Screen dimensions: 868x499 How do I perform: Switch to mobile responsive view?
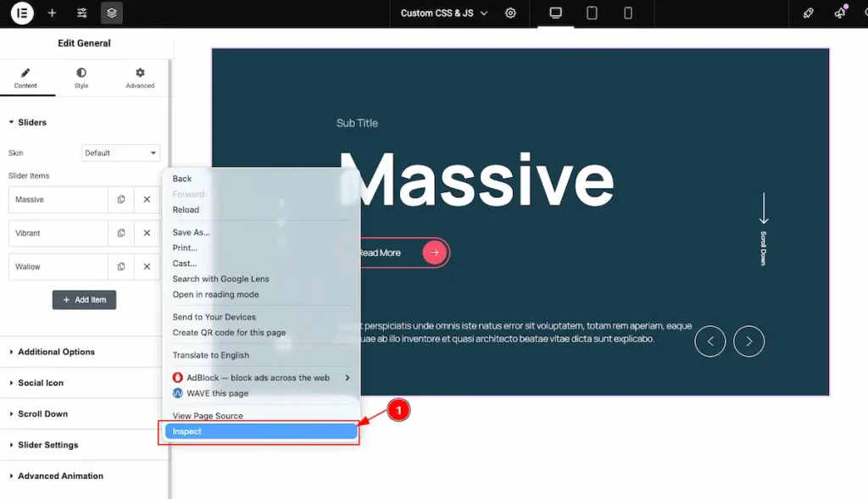point(628,14)
